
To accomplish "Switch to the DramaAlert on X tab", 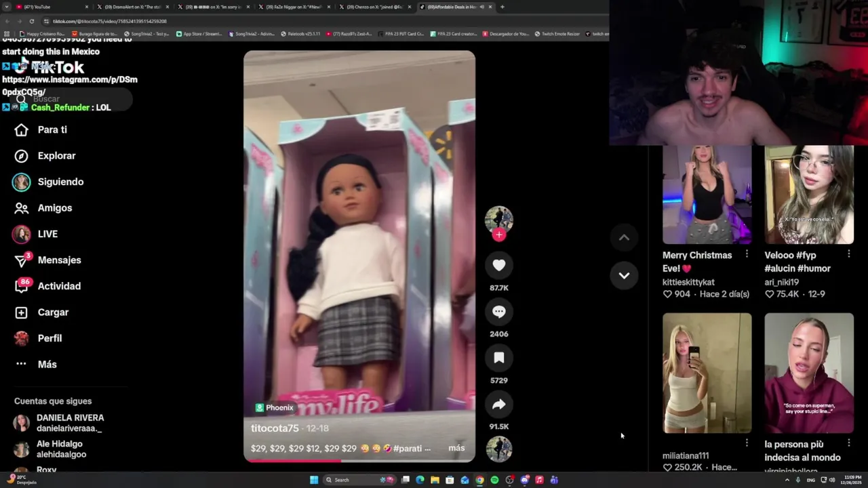I will 132,7.
